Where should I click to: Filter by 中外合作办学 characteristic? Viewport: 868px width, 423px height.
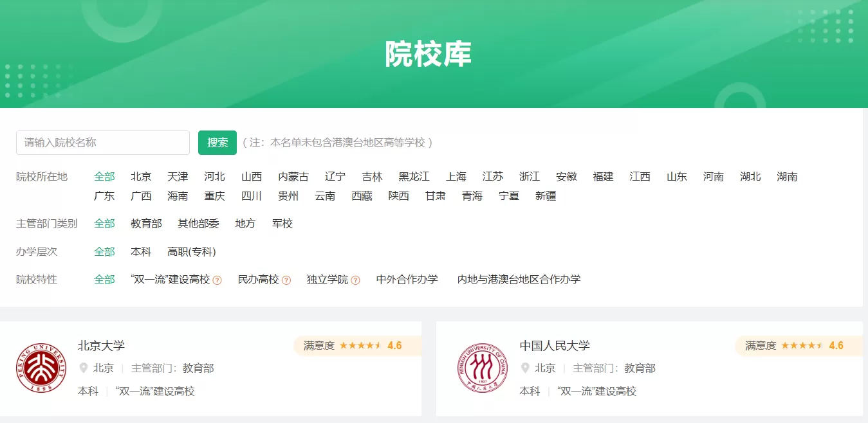pyautogui.click(x=407, y=280)
